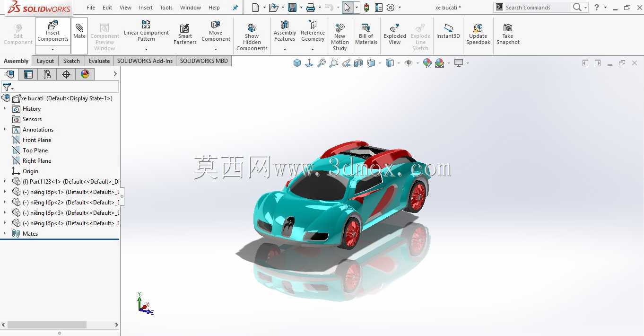Click Show Hidden Components
This screenshot has width=644, height=336.
(252, 37)
